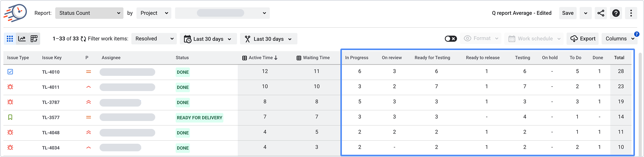Open issue TL-4011 link
The image size is (644, 157).
point(51,87)
